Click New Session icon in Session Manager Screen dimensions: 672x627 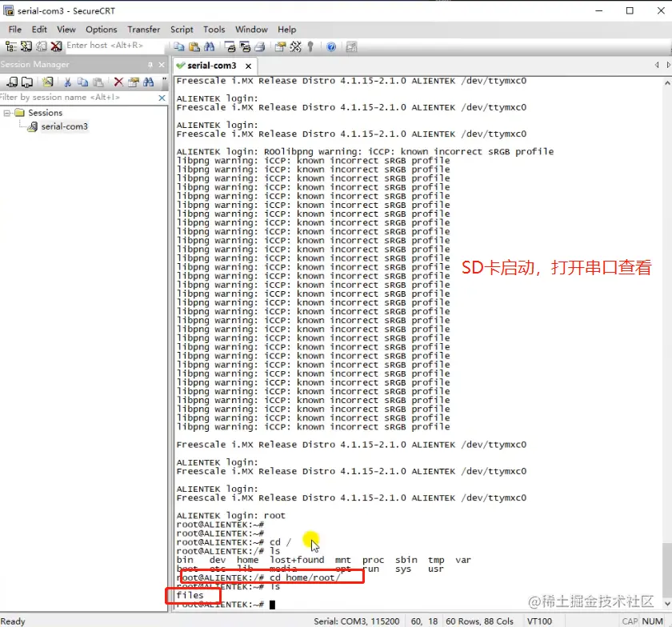pyautogui.click(x=47, y=82)
